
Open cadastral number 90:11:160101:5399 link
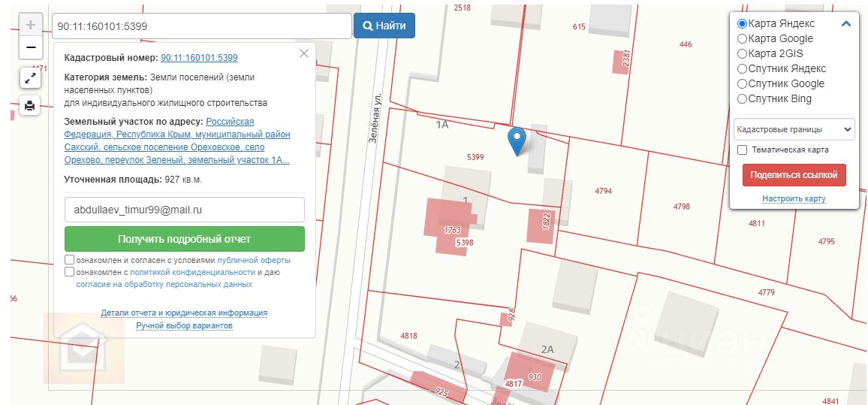coord(199,58)
